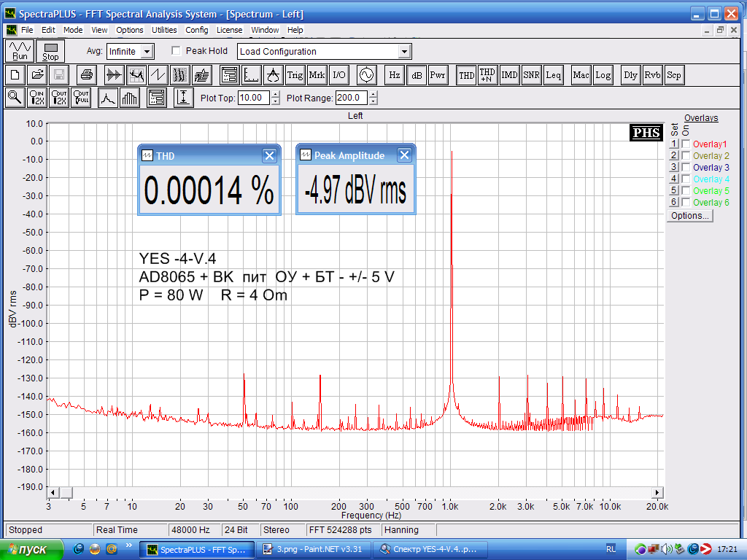Select the Zoom In 2X tool
The image size is (747, 560).
coord(37,98)
